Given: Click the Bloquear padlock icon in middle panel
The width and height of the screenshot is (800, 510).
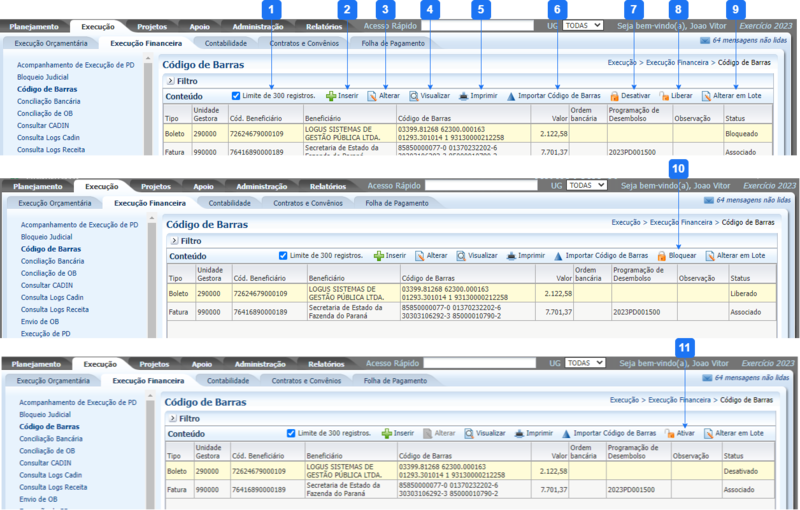Looking at the screenshot, I should tap(661, 256).
